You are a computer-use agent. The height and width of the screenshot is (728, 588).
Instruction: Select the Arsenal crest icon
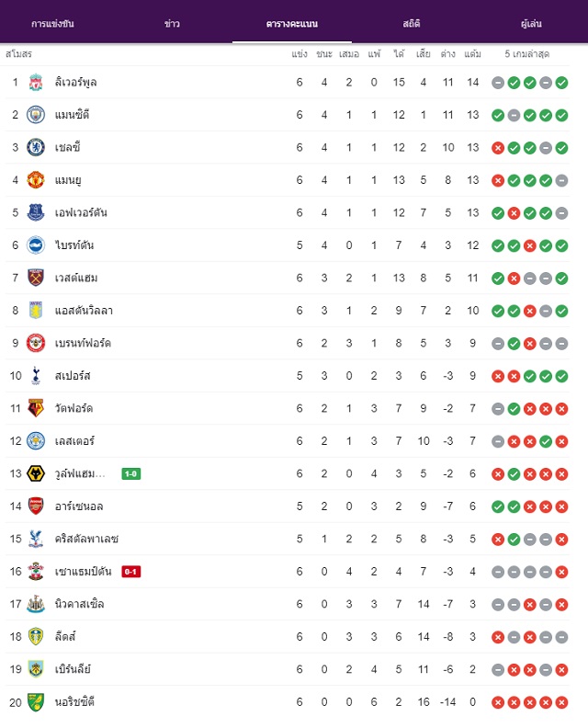pyautogui.click(x=36, y=506)
